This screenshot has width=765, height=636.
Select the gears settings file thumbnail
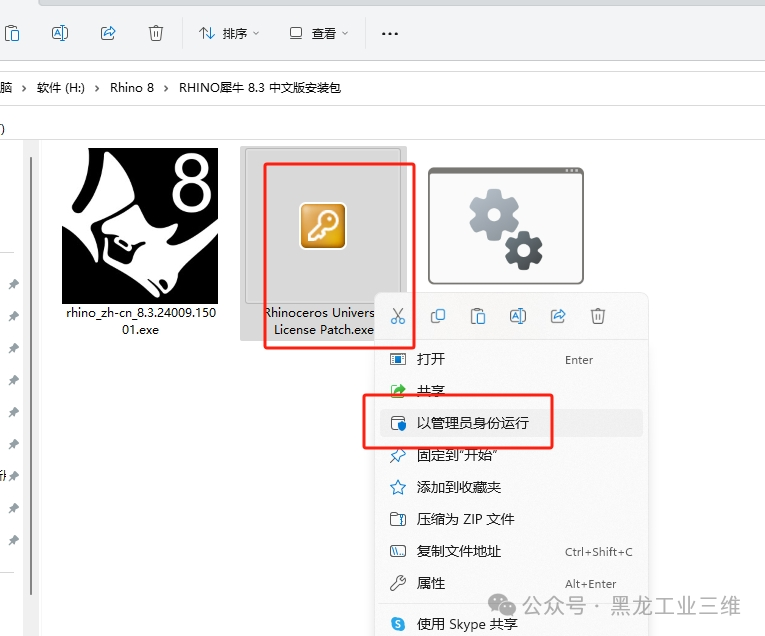(506, 226)
